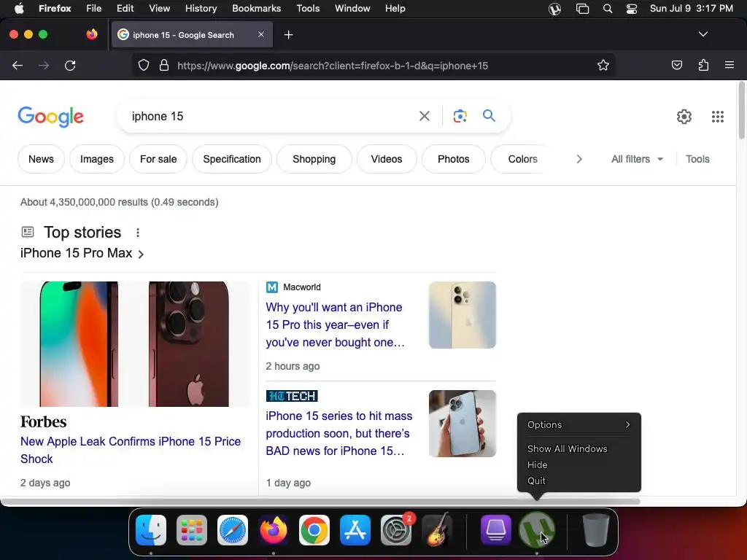The width and height of the screenshot is (747, 560).
Task: Filter results by News
Action: pos(41,159)
